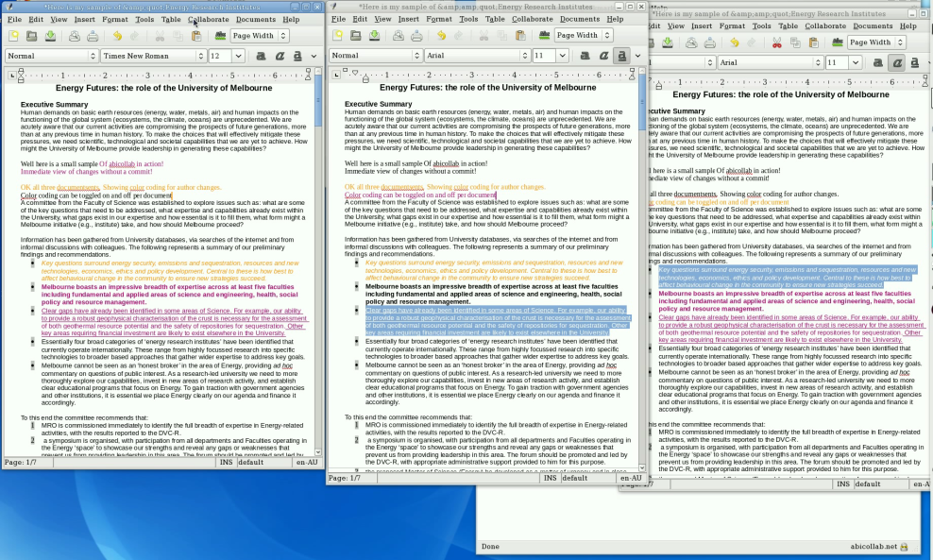The image size is (933, 560).
Task: Open the Normal style dropdown in the left window
Action: click(51, 56)
